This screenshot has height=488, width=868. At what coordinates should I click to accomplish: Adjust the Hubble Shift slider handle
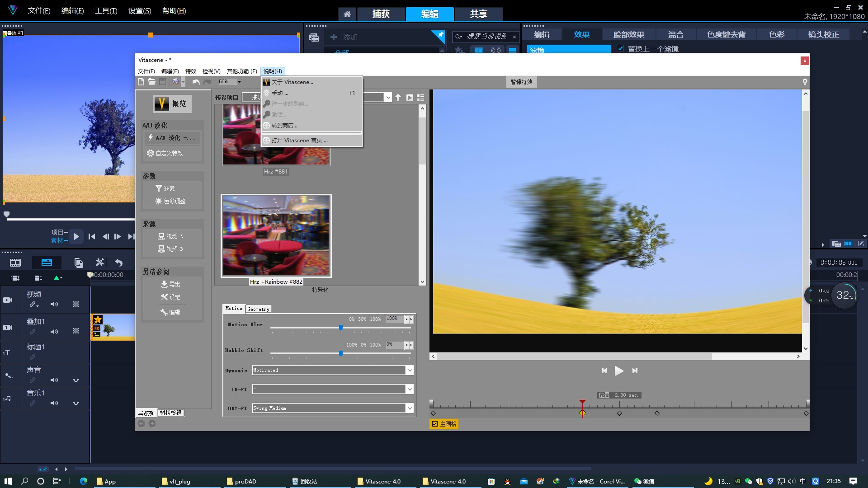click(341, 353)
